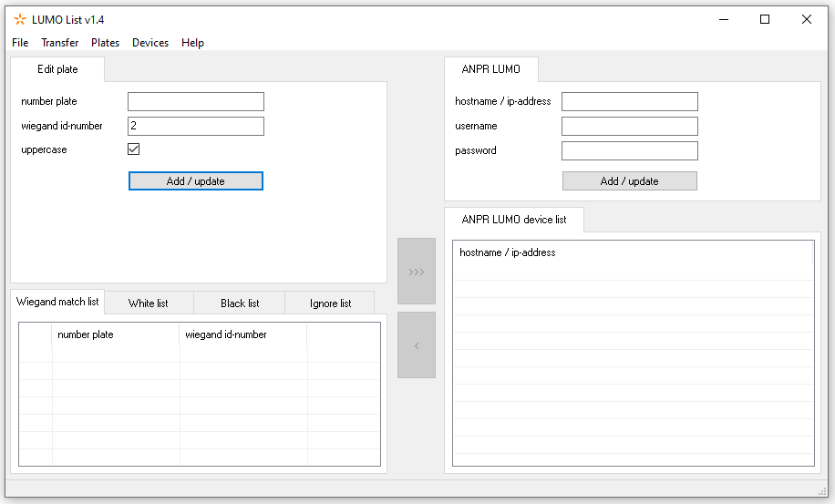Switch to the Black list tab
Viewport: 835px width, 504px height.
tap(240, 303)
